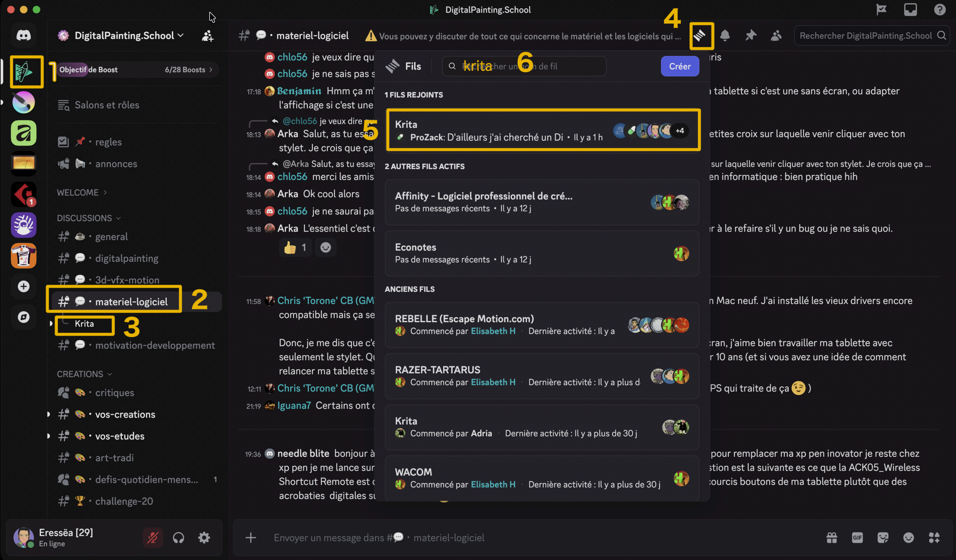Image resolution: width=956 pixels, height=560 pixels.
Task: Open the GIF picker
Action: point(857,538)
